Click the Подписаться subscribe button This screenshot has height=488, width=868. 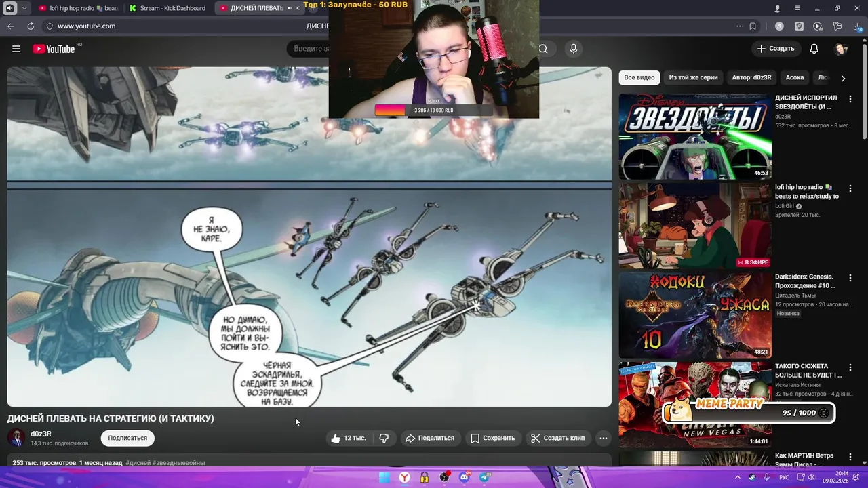127,438
